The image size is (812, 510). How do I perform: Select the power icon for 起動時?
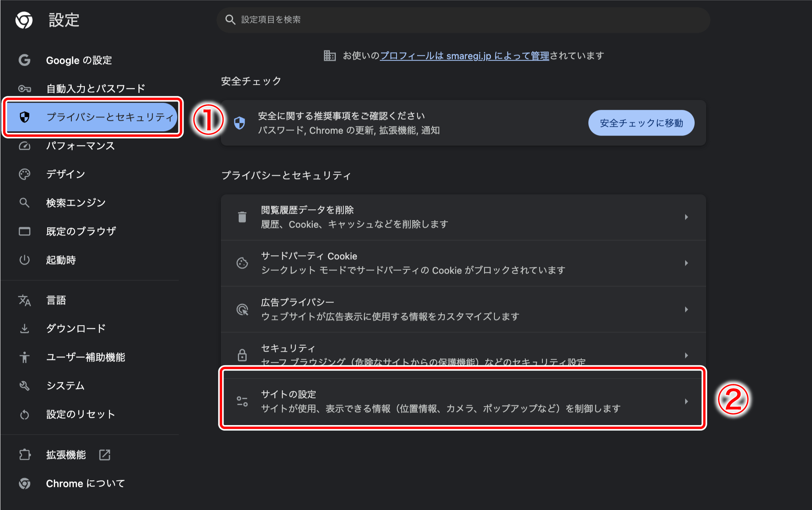pyautogui.click(x=25, y=260)
